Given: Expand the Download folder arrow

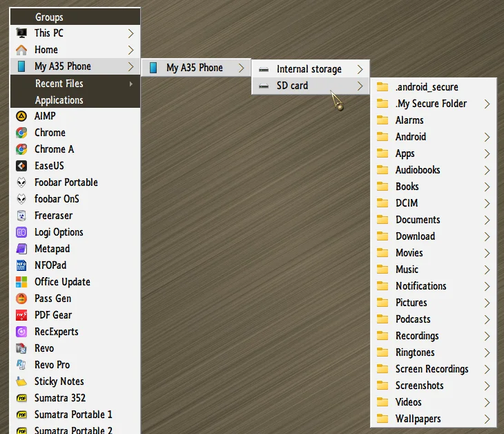Looking at the screenshot, I should click(487, 236).
